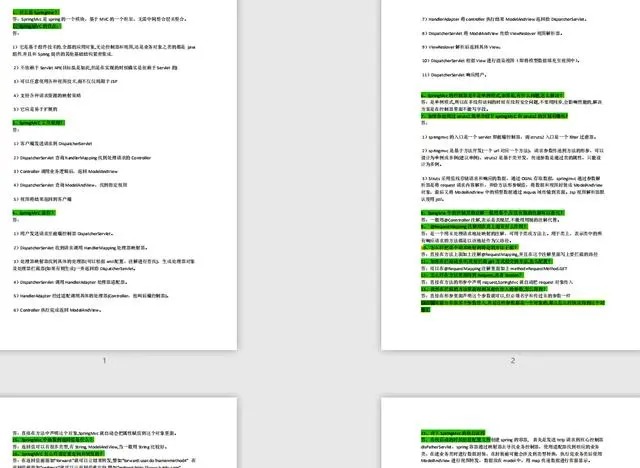
Task: Click the line '5) 视图将结果返回到客户端'
Action: [x=42, y=199]
